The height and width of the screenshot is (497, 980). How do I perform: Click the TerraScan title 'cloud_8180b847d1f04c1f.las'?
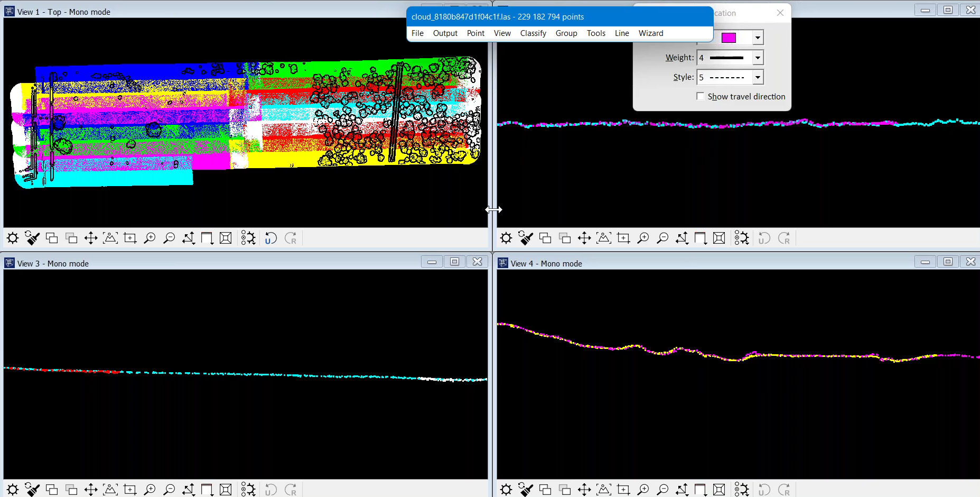pyautogui.click(x=461, y=17)
